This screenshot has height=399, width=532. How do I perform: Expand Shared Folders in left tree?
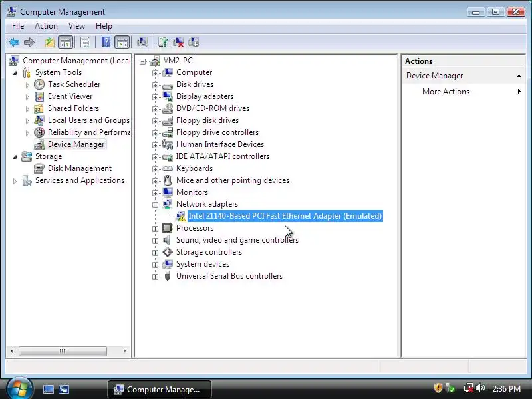coord(27,109)
